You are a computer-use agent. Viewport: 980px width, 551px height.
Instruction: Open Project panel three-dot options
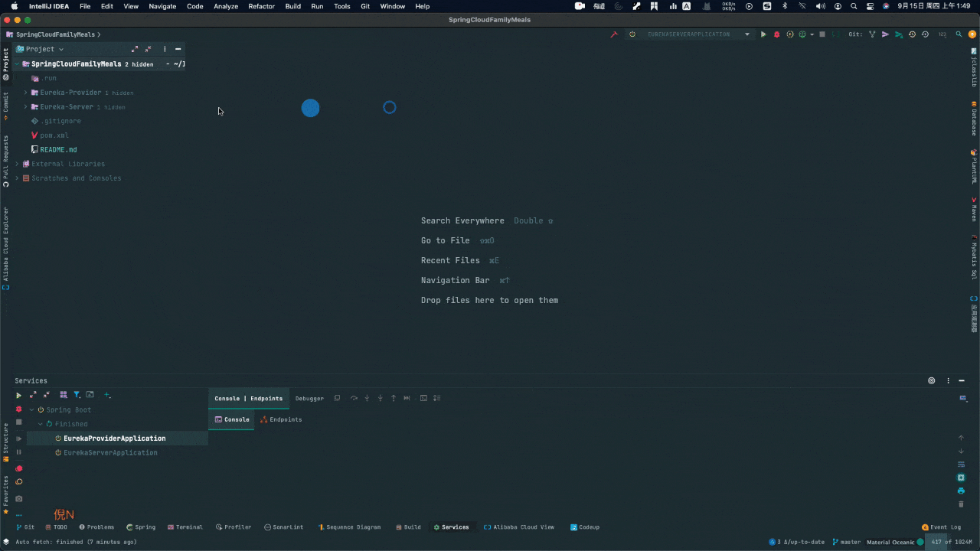(165, 49)
